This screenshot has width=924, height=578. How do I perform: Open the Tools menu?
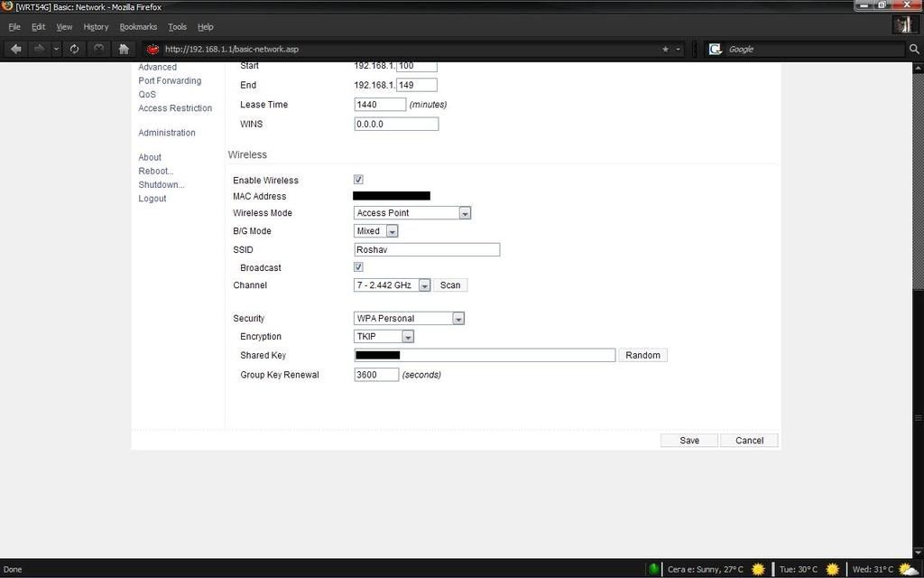coord(177,27)
